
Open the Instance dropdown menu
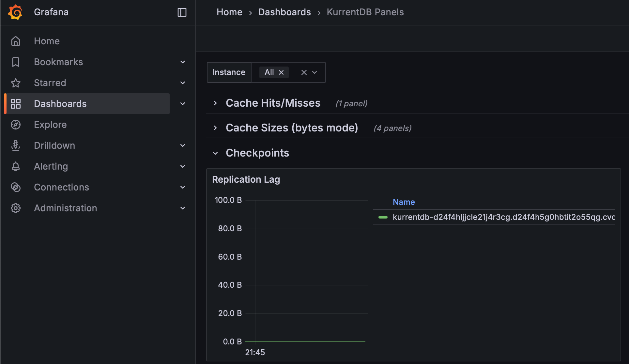pyautogui.click(x=314, y=72)
